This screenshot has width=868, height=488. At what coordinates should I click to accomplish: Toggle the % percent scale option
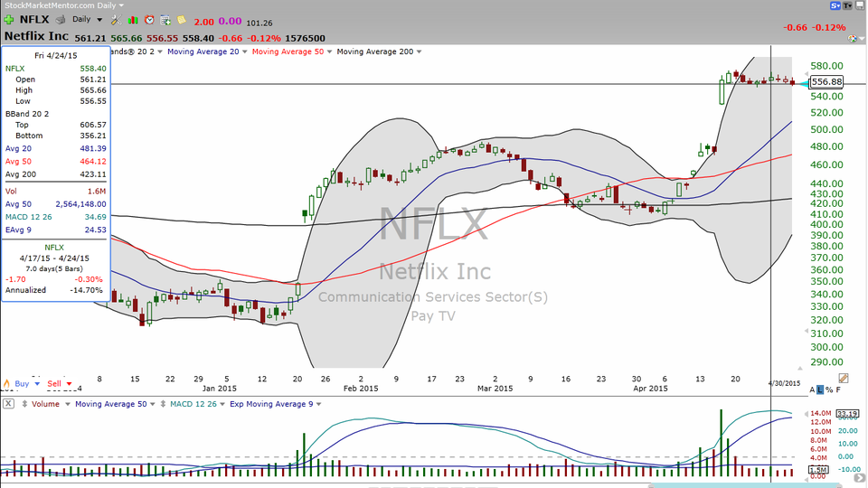coord(829,389)
